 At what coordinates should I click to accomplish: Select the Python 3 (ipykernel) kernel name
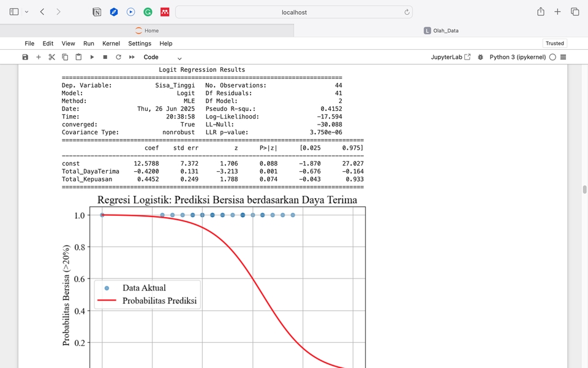pyautogui.click(x=518, y=57)
